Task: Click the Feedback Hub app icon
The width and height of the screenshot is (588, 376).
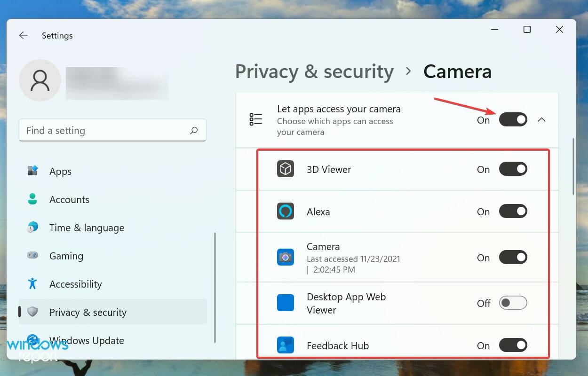Action: (285, 345)
